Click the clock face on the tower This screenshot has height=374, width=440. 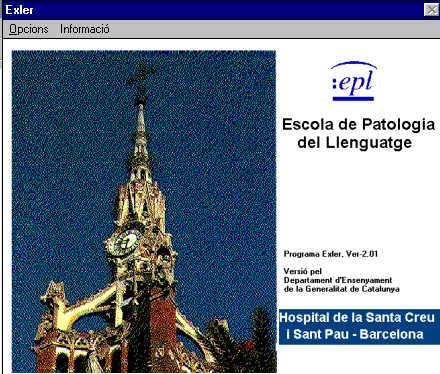point(123,243)
